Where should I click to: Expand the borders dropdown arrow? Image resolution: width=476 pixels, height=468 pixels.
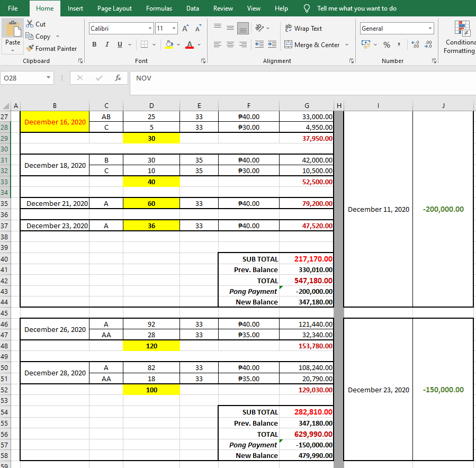154,44
